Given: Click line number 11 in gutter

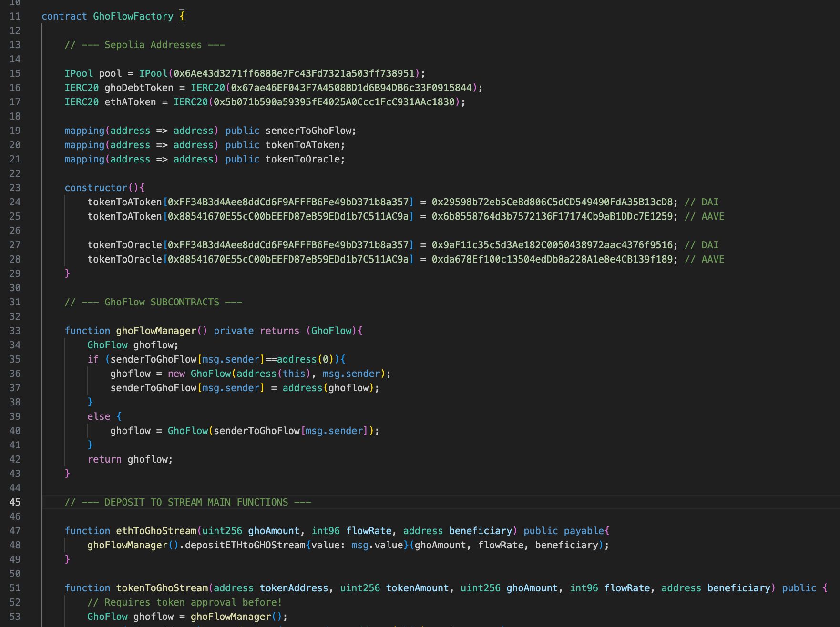Looking at the screenshot, I should (x=15, y=16).
